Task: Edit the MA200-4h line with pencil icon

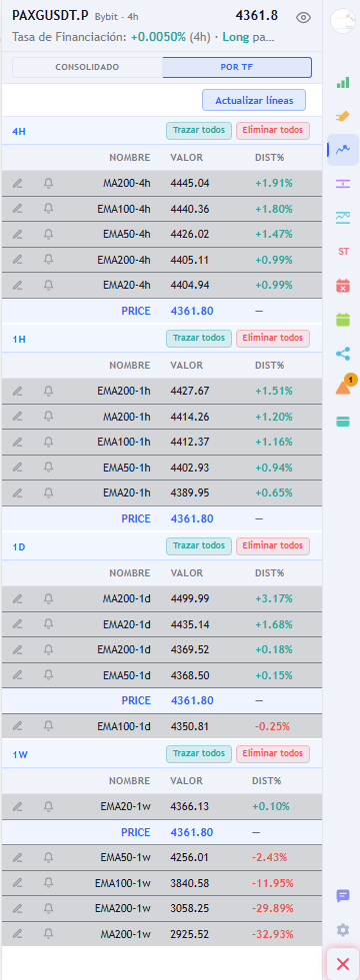Action: 18,183
